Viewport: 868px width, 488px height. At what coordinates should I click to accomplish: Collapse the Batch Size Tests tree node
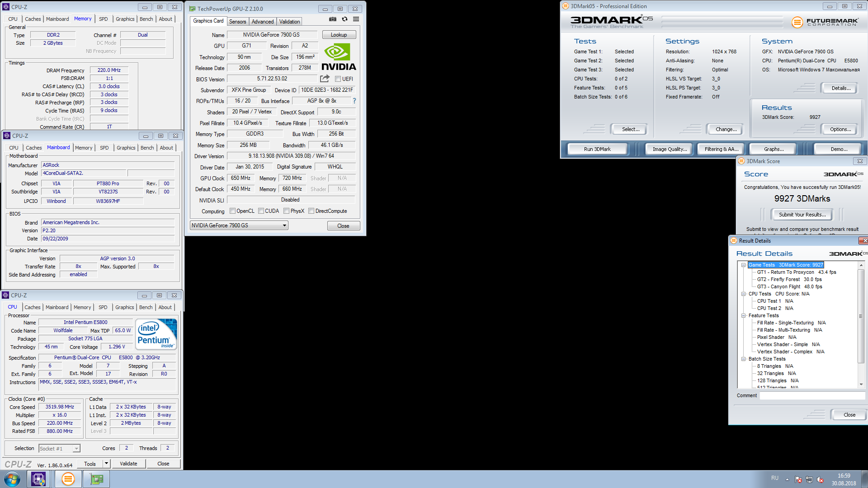(743, 359)
